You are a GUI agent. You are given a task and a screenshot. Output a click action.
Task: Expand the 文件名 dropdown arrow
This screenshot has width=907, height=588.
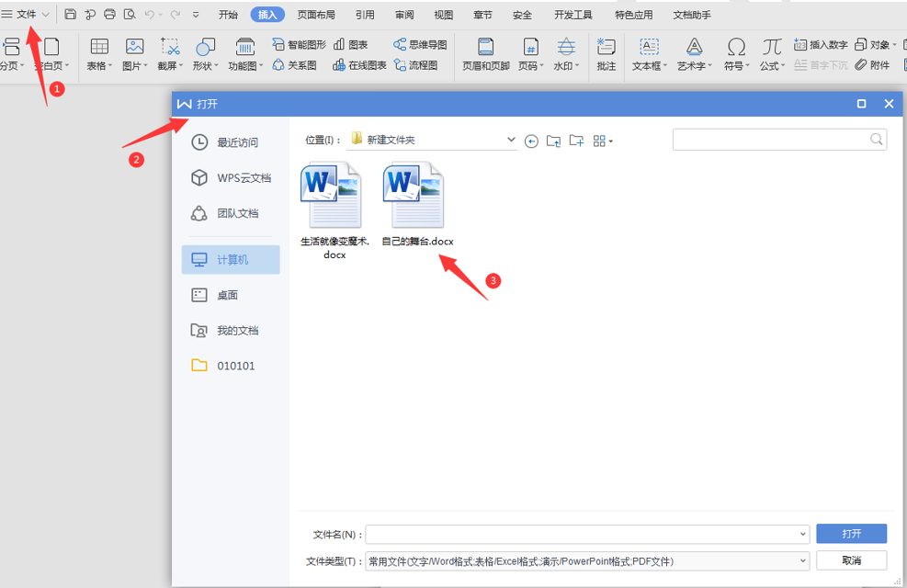click(803, 534)
